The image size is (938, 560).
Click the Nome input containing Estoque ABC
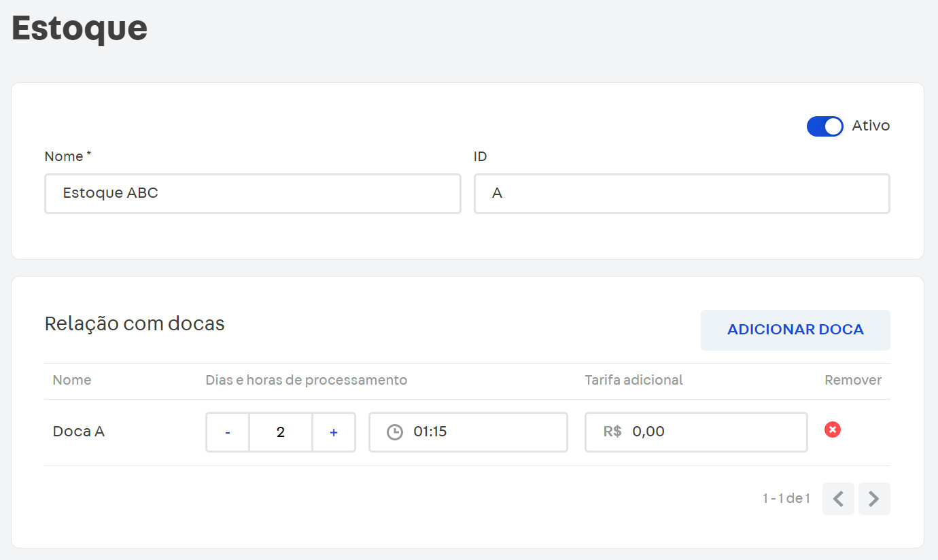coord(252,194)
